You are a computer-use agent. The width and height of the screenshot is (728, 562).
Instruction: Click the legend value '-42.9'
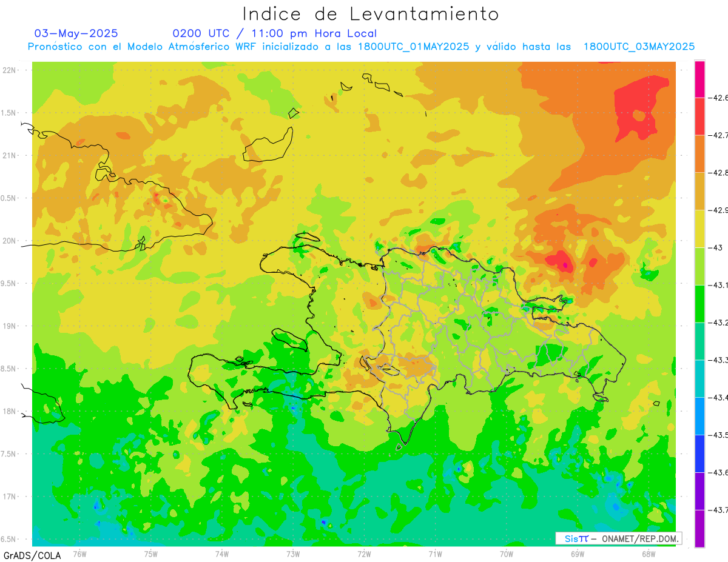pos(718,210)
